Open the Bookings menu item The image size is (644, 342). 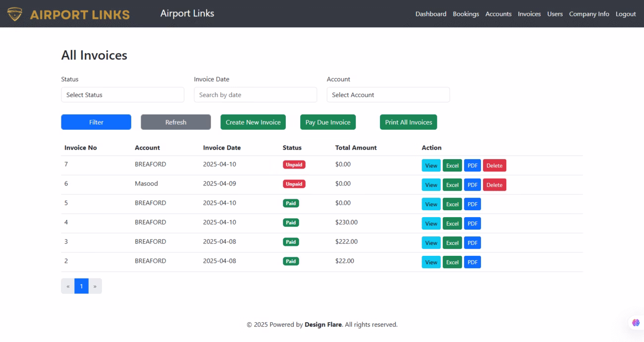[466, 14]
